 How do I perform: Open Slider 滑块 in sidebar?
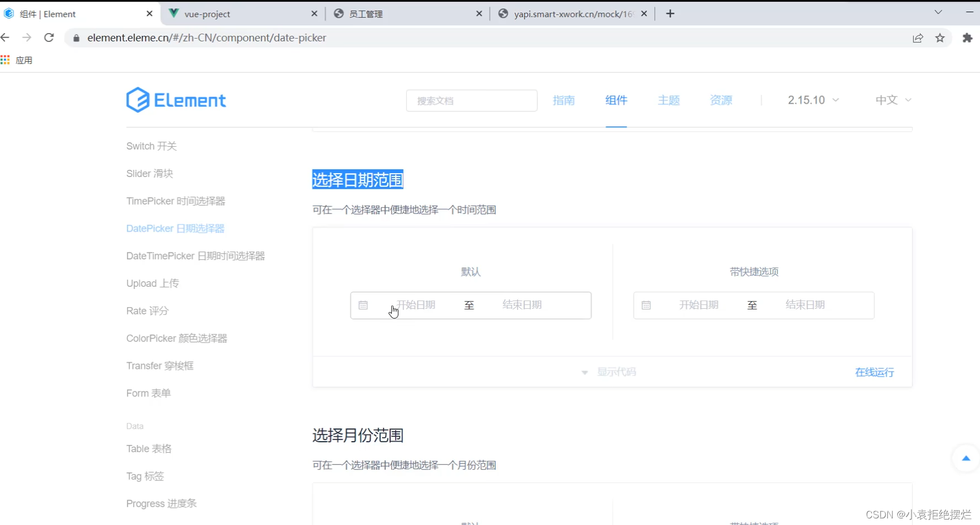pyautogui.click(x=150, y=174)
